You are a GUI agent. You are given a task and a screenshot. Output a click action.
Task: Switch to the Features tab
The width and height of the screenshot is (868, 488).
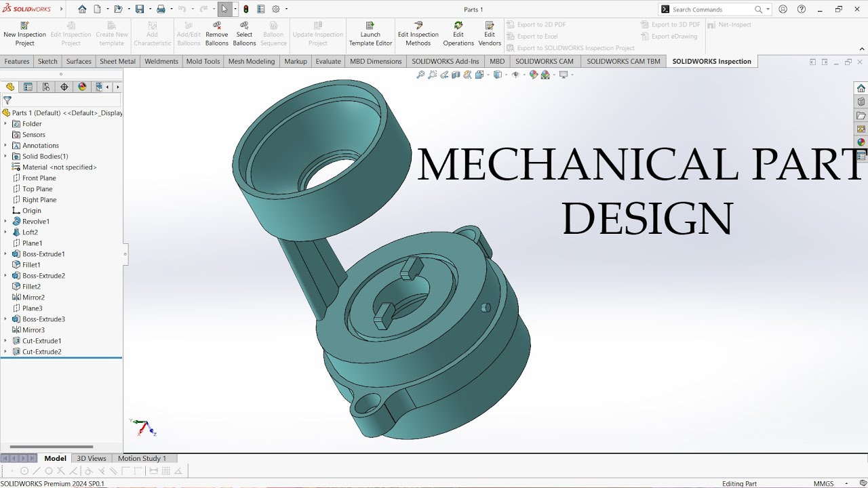click(x=17, y=61)
